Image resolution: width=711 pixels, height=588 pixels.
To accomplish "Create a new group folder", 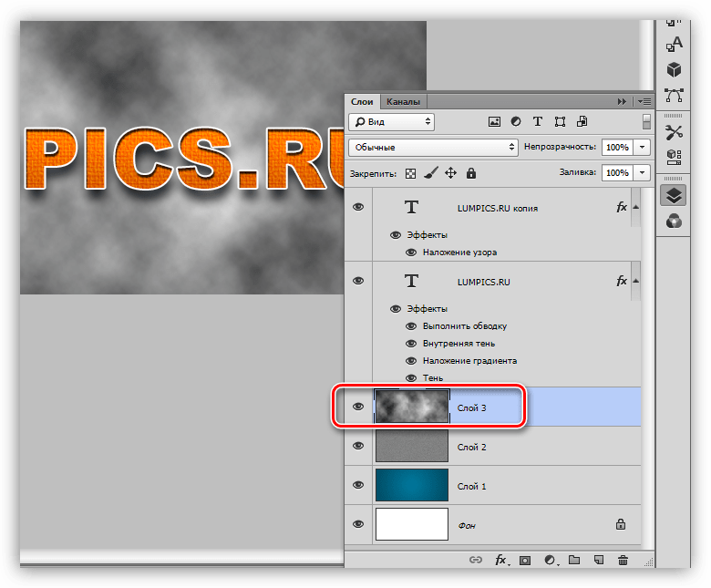I will (x=574, y=560).
